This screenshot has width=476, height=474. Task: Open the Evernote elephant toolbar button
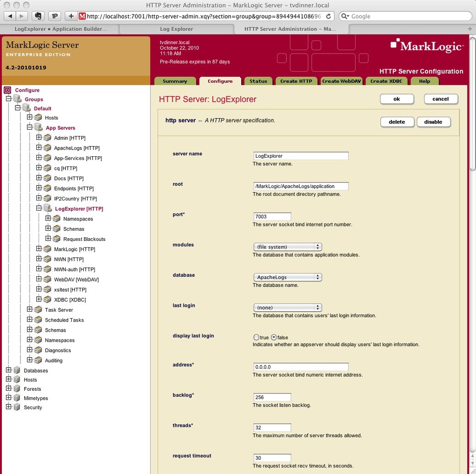[x=38, y=16]
